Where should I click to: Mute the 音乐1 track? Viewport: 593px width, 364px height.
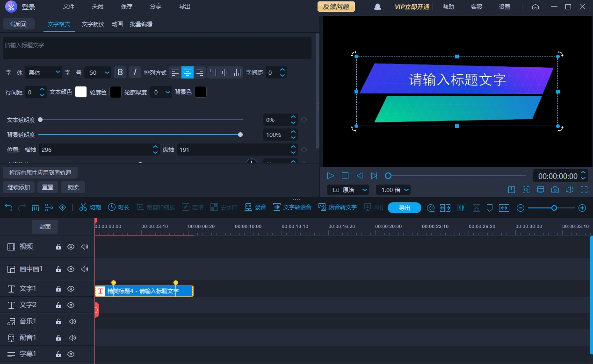point(72,321)
